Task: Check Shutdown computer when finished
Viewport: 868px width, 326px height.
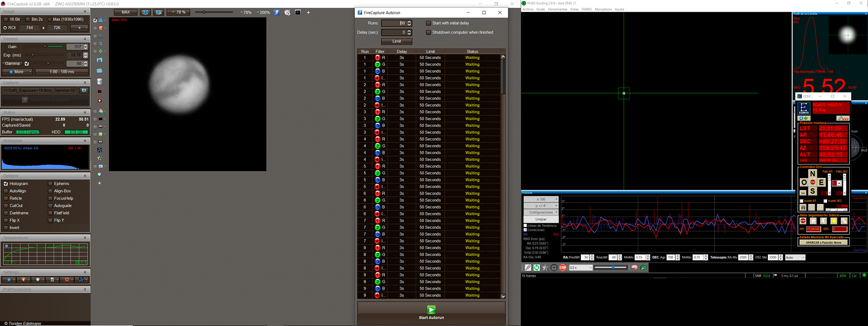Action: coord(428,32)
